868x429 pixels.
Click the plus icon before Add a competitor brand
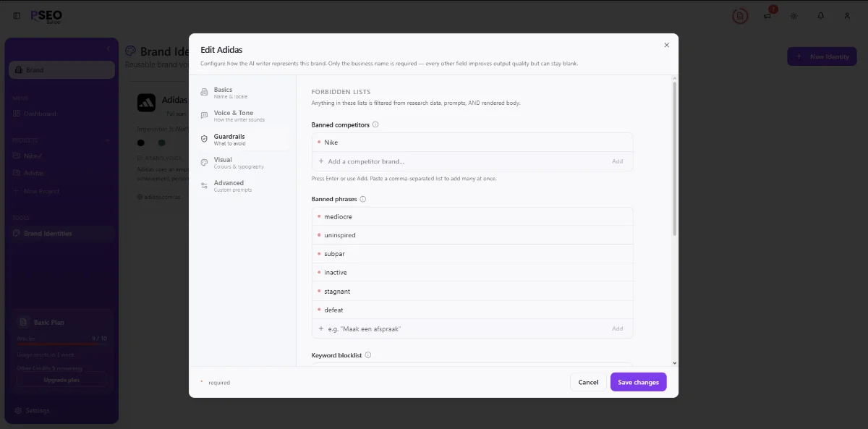321,161
